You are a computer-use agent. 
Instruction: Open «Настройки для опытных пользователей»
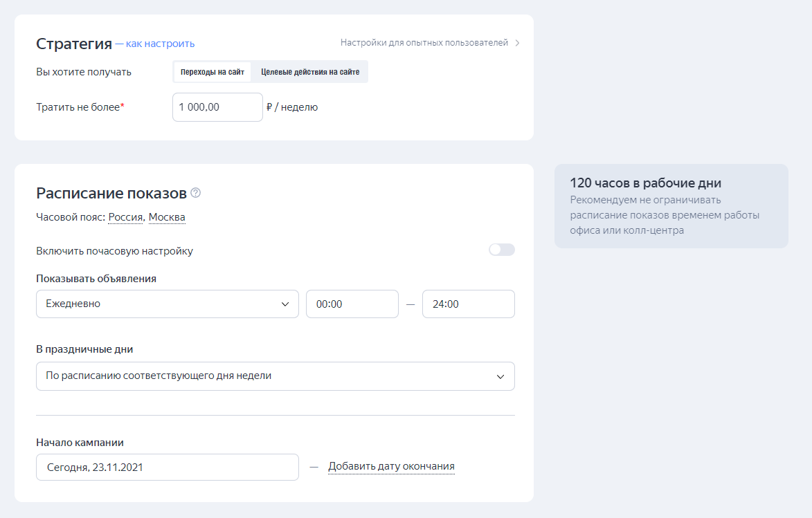[x=424, y=43]
